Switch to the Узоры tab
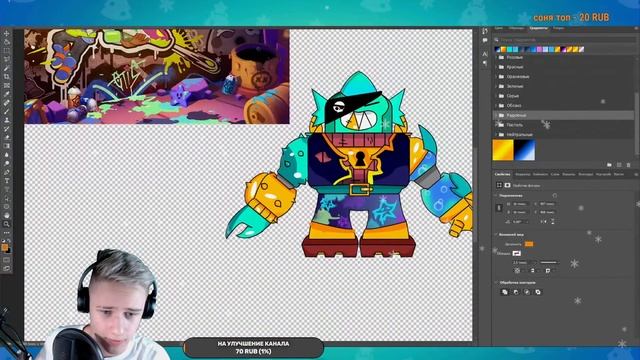 (x=558, y=28)
